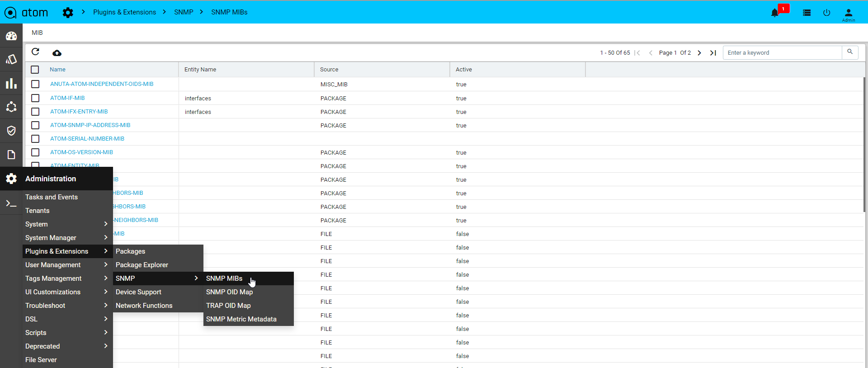
Task: Open the bar chart reports sidebar icon
Action: [x=11, y=83]
